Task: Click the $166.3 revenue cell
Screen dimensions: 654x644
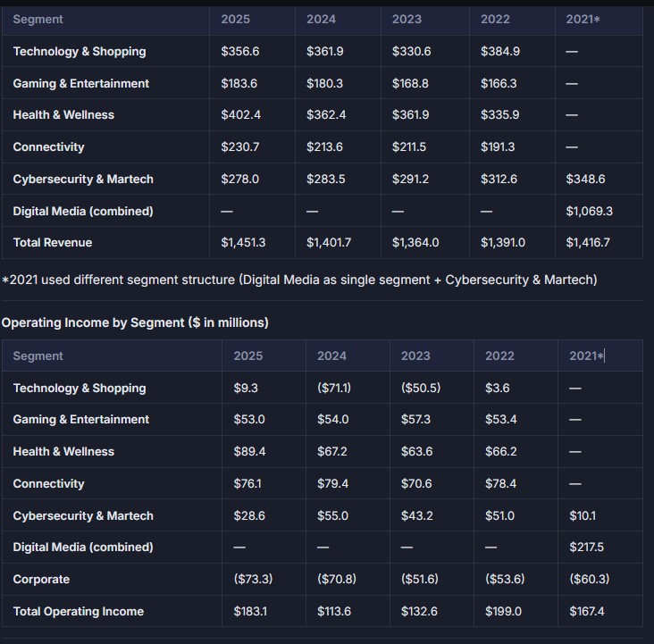Action: (x=499, y=83)
